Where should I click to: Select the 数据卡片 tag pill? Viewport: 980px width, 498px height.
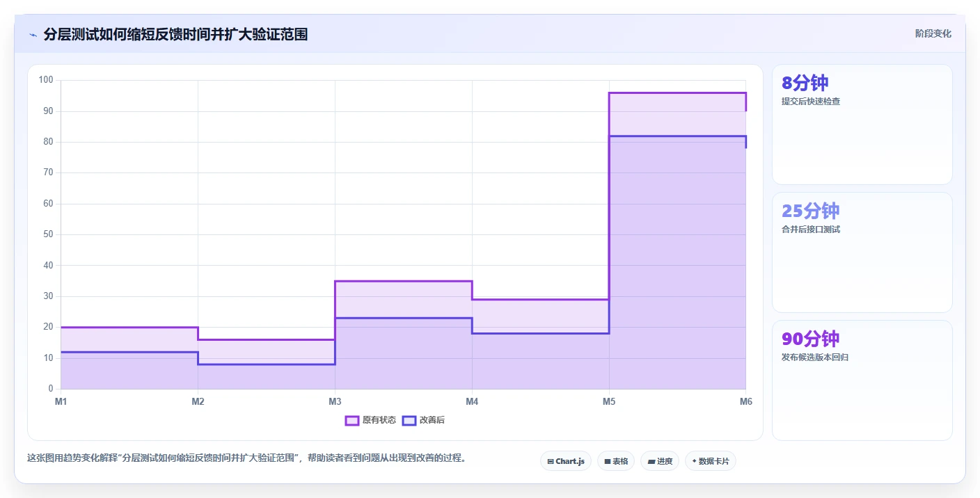click(x=711, y=461)
